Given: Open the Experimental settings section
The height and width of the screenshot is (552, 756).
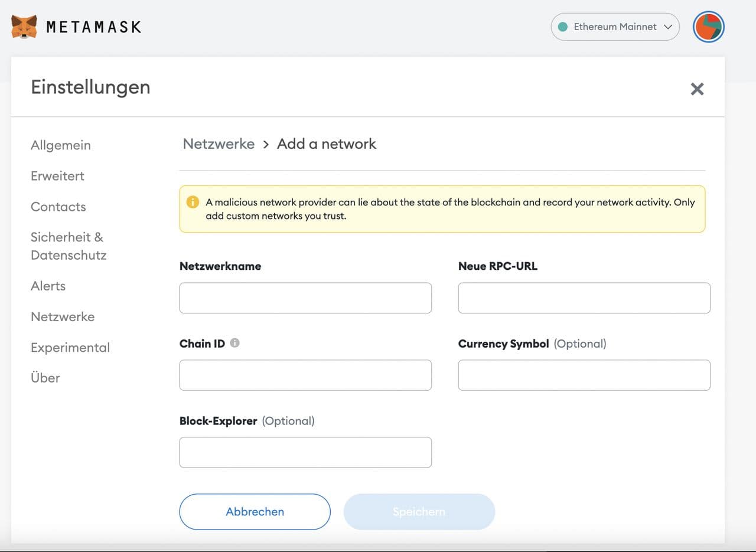Looking at the screenshot, I should [x=70, y=347].
